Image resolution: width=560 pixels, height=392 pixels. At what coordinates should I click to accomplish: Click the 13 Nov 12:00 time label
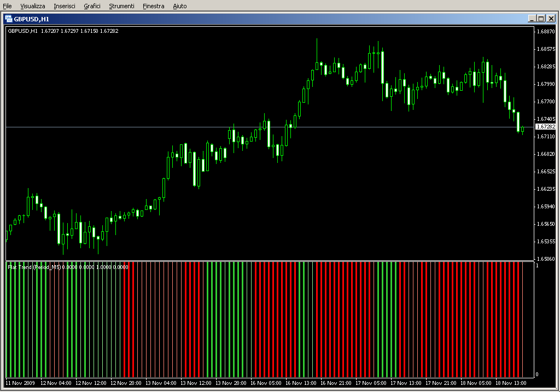click(x=196, y=383)
